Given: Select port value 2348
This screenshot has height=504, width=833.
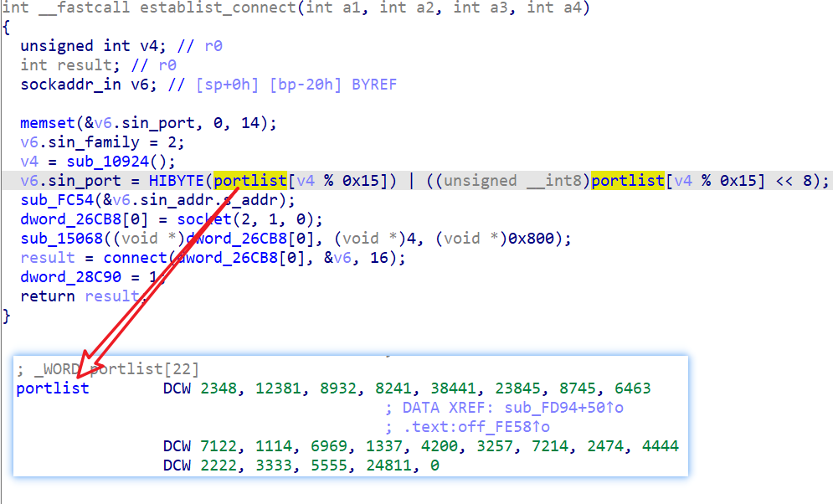Looking at the screenshot, I should tap(219, 388).
